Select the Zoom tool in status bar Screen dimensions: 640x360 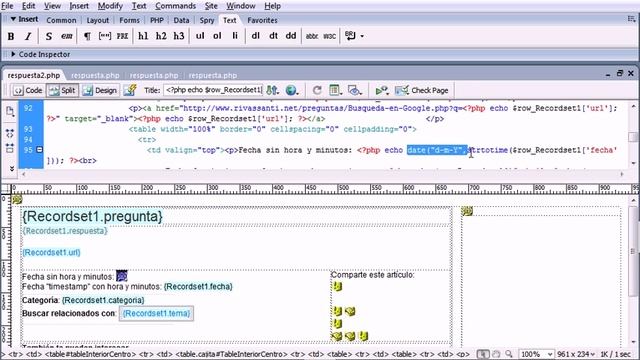point(509,354)
